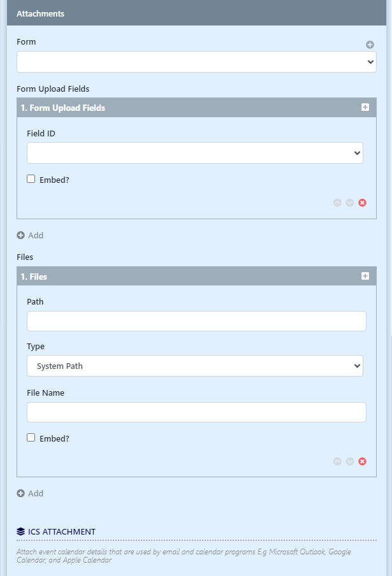Add another Form Upload Fields row

coord(30,235)
